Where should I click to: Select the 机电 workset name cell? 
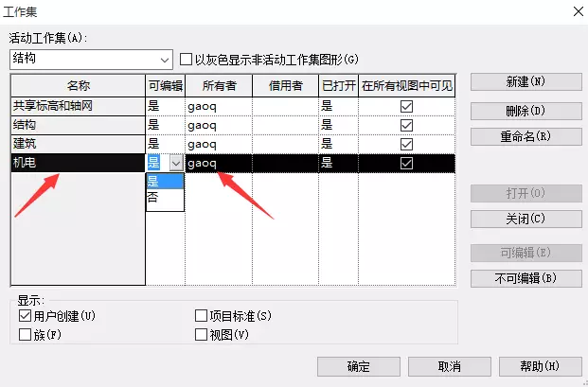78,163
